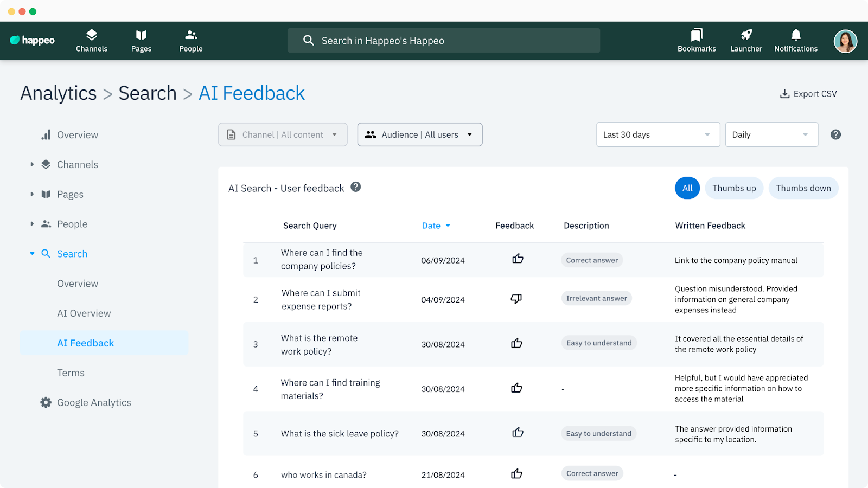The height and width of the screenshot is (488, 868).
Task: Filter feedback by Thumbs down
Action: click(803, 188)
